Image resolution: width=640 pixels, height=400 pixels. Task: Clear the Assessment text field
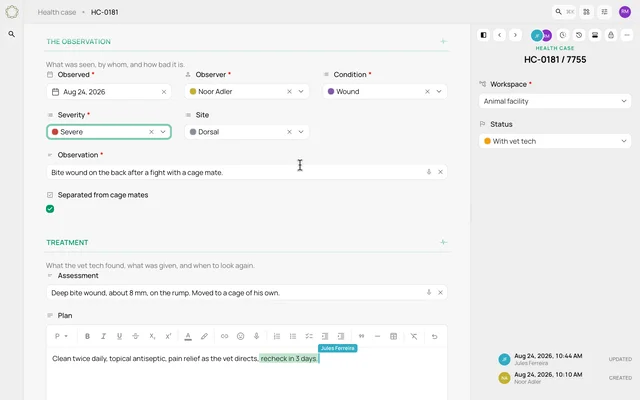point(440,292)
